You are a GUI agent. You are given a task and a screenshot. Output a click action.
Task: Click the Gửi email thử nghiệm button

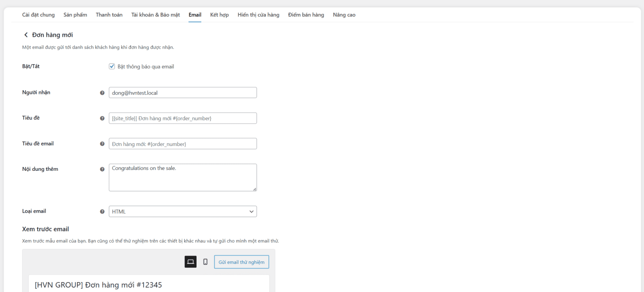pos(241,262)
